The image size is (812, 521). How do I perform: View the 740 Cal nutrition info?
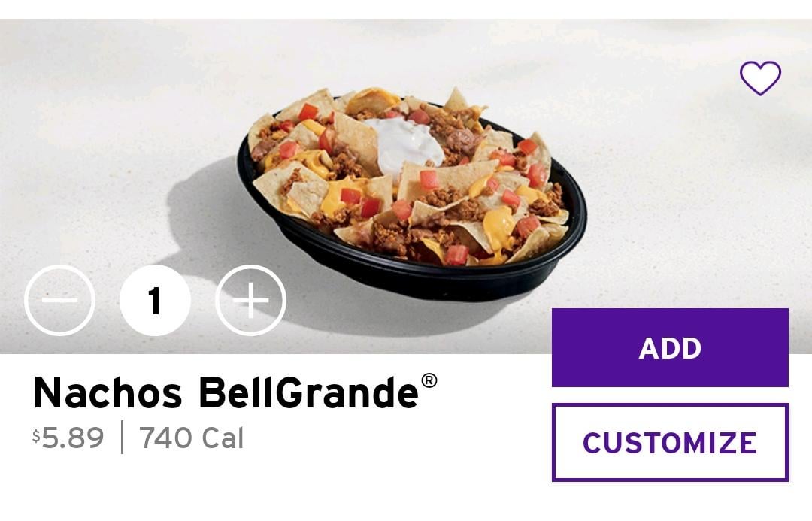[191, 438]
